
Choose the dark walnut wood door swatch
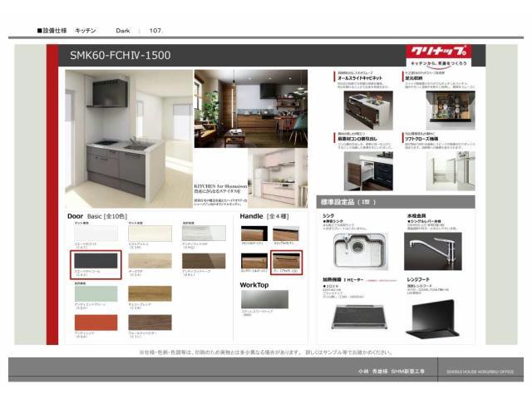pyautogui.click(x=150, y=322)
